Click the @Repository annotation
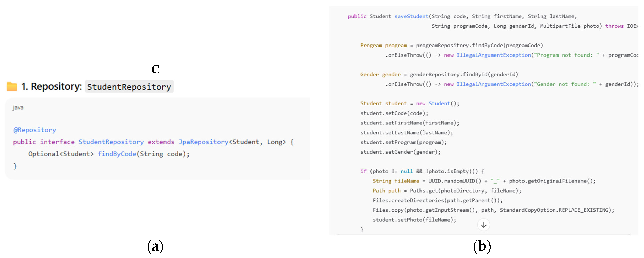 34,130
